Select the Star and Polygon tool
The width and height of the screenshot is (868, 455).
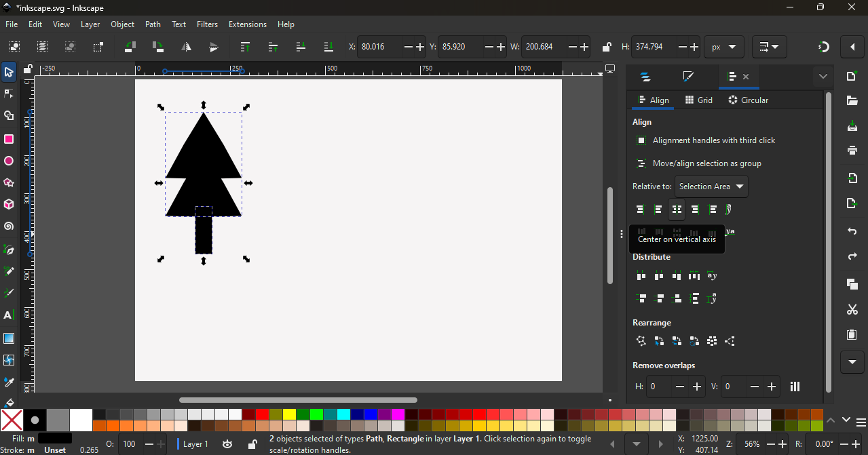click(x=9, y=183)
